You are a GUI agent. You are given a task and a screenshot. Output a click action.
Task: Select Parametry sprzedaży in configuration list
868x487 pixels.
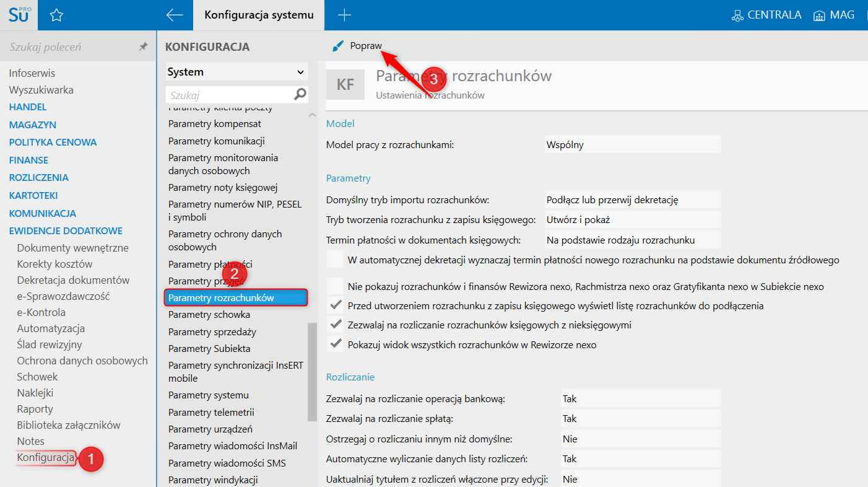pyautogui.click(x=212, y=331)
